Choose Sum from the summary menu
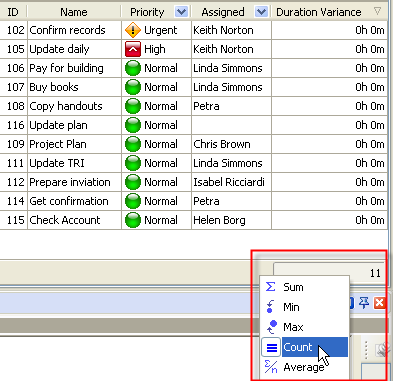The height and width of the screenshot is (381, 393). click(305, 287)
